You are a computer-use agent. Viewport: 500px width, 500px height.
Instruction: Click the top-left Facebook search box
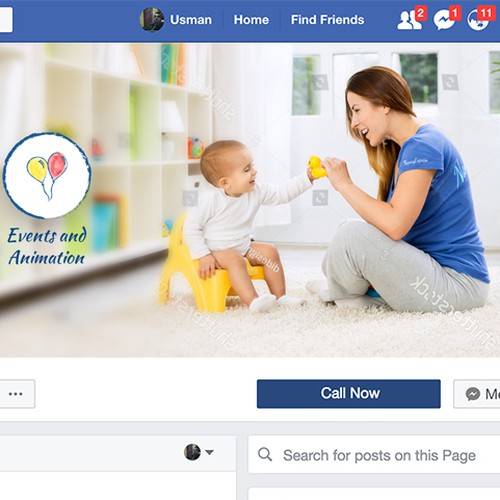[6, 20]
